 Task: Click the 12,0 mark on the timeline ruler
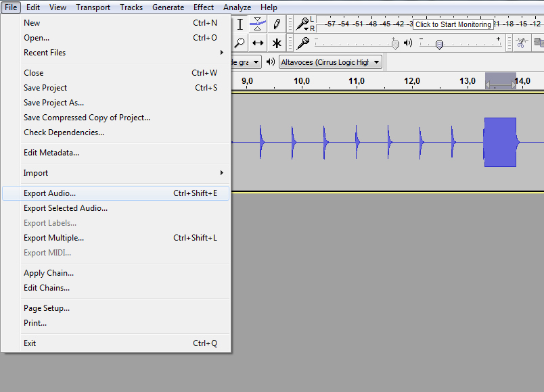412,81
